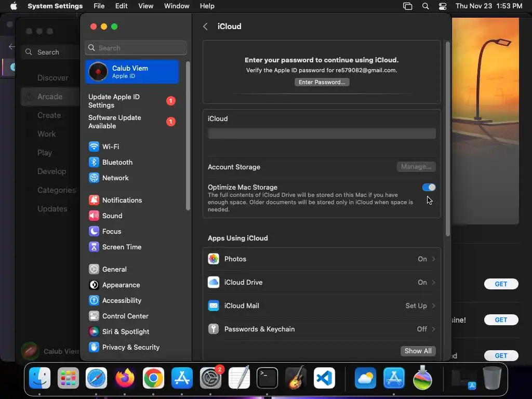The height and width of the screenshot is (399, 532).
Task: Launch GarageBand from the Dock
Action: (x=296, y=378)
